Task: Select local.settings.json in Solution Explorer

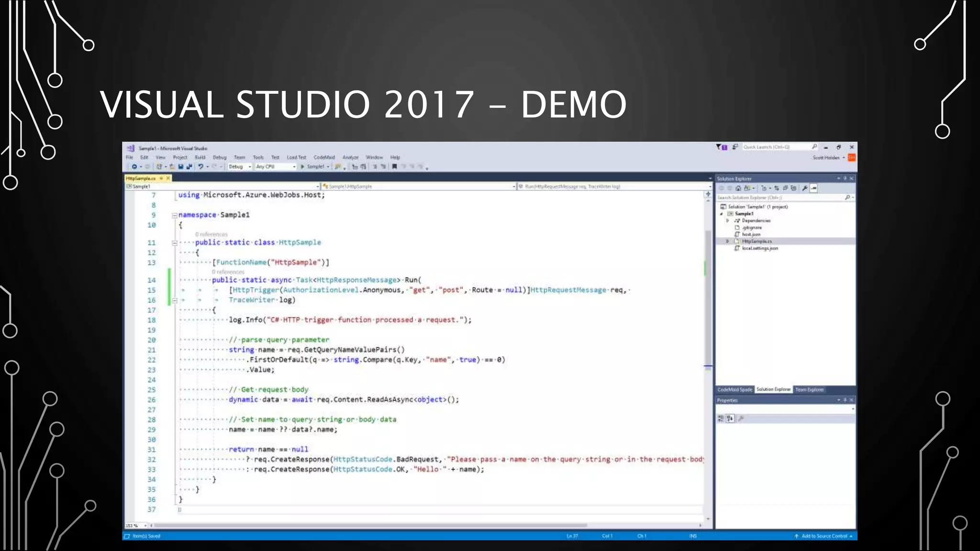Action: [759, 249]
